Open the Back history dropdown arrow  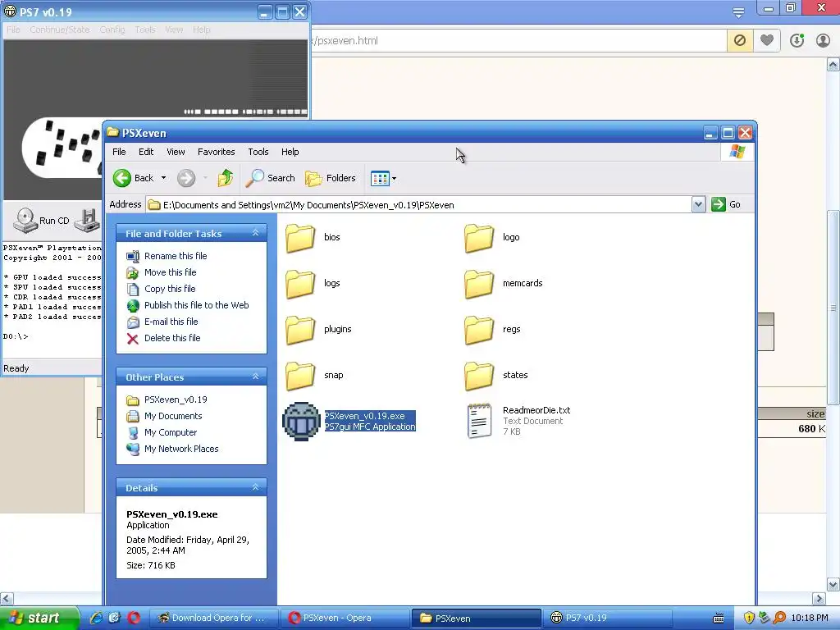163,178
